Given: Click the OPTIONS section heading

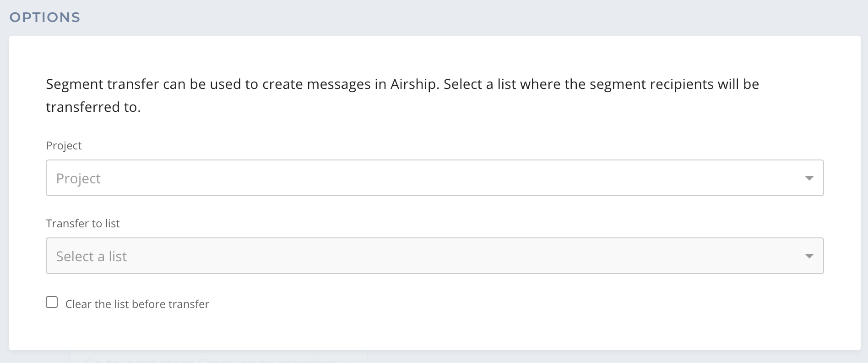Looking at the screenshot, I should coord(45,17).
